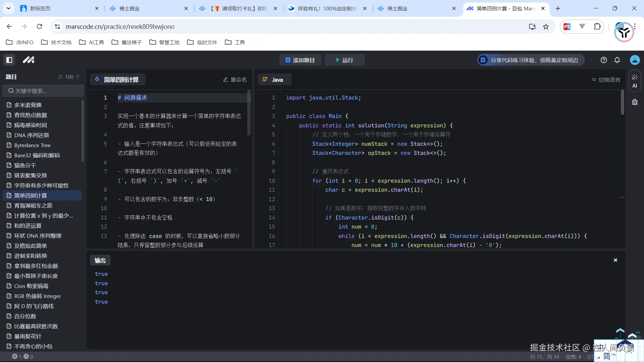The image size is (644, 362).
Task: Click the 关键字搜索 search field
Action: pos(43,90)
